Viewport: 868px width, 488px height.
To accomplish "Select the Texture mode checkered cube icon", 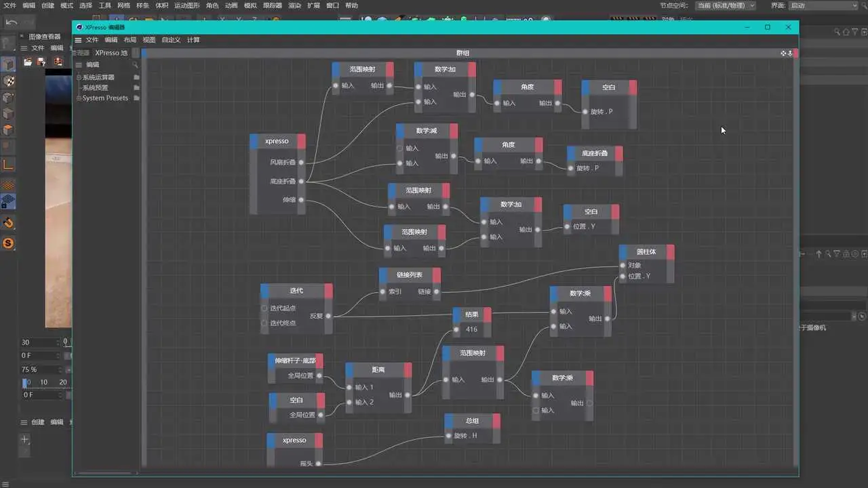I will (x=9, y=81).
